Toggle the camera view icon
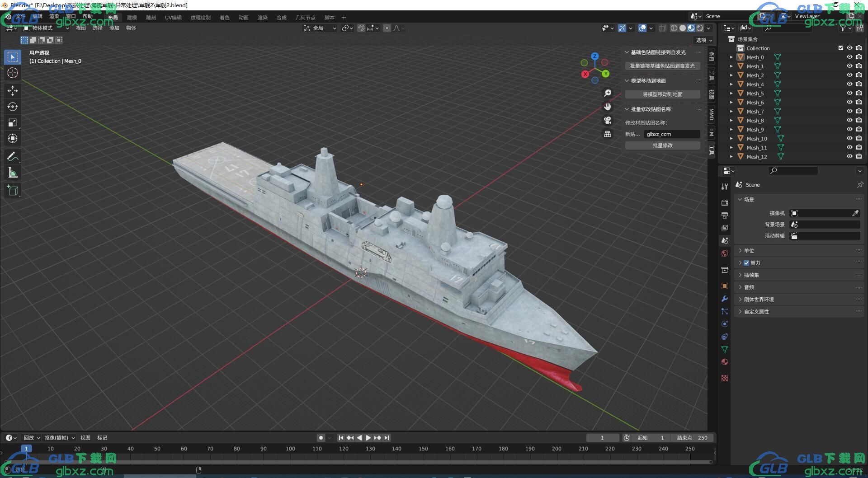 [x=608, y=120]
